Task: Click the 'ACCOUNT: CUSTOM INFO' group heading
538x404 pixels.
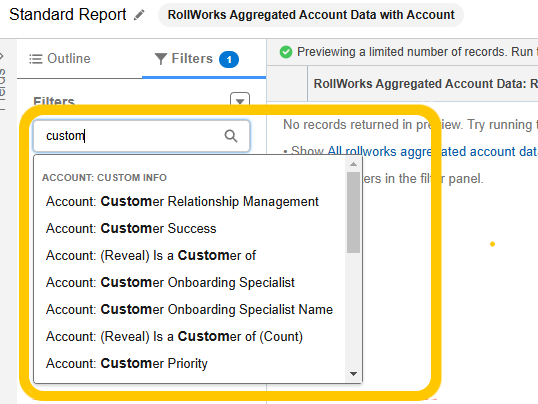Action: click(104, 178)
